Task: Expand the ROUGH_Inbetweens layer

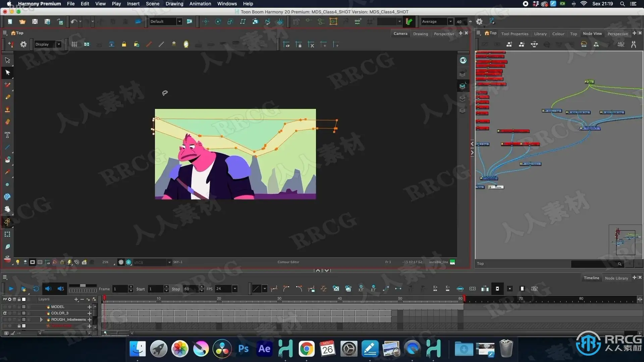Action: point(41,319)
